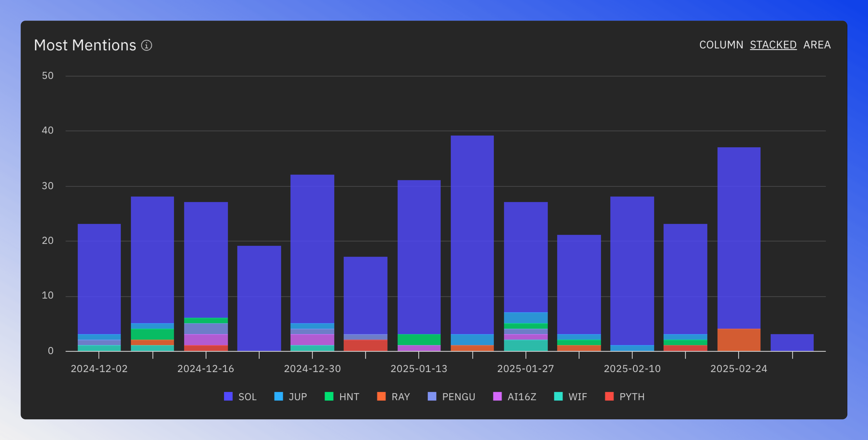The height and width of the screenshot is (440, 868).
Task: Switch chart to COLUMN view
Action: (721, 45)
